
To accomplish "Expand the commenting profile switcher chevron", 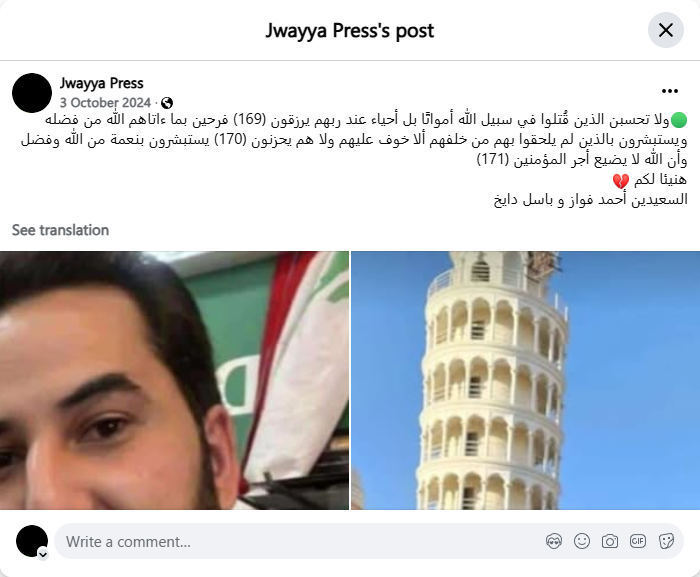I will pos(43,554).
